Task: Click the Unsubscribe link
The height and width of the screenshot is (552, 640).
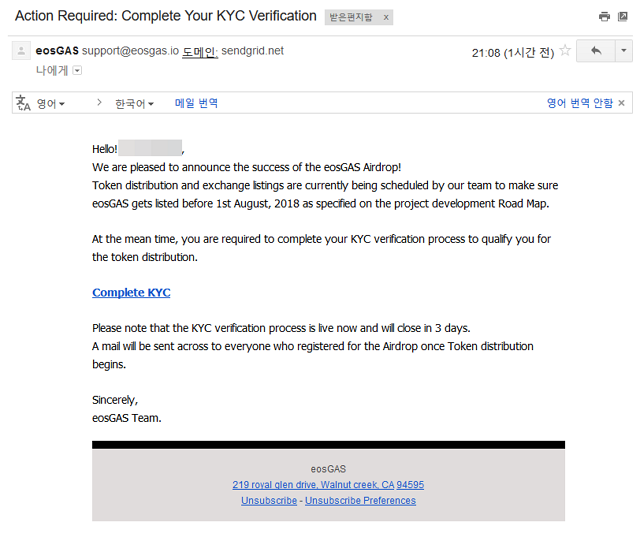Action: (x=269, y=500)
